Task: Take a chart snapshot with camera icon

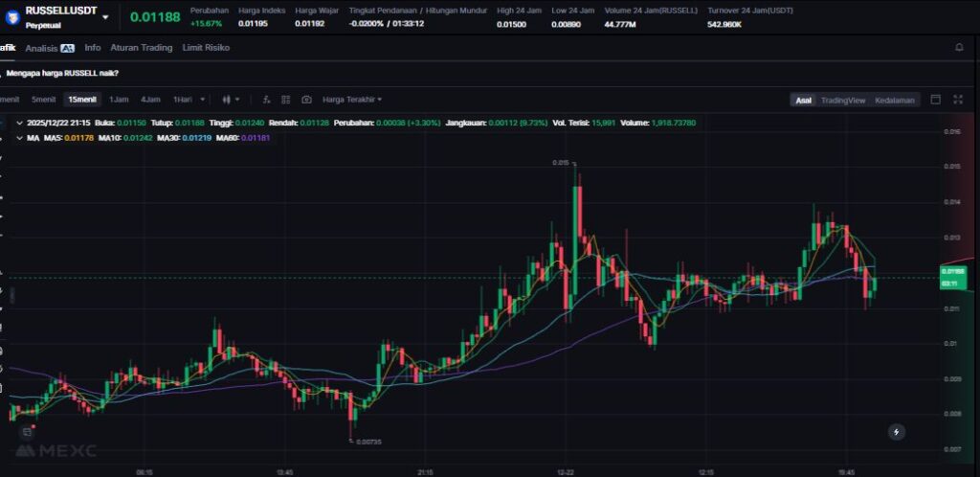Action: [306, 100]
